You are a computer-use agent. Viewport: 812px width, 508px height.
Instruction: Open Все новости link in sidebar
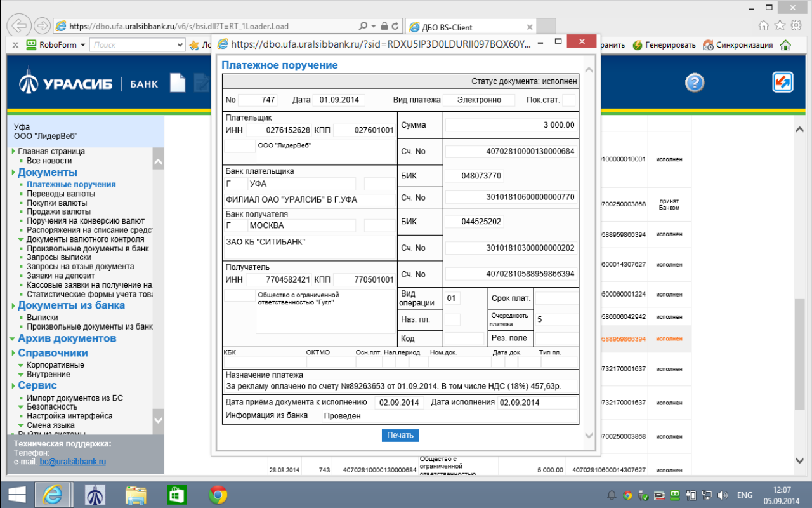[x=49, y=161]
